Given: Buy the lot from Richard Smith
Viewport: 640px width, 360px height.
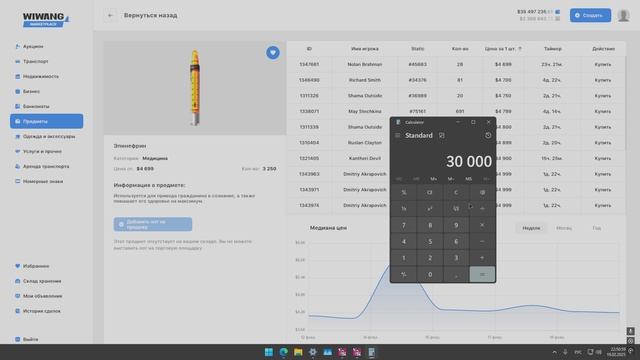Looking at the screenshot, I should click(x=602, y=80).
